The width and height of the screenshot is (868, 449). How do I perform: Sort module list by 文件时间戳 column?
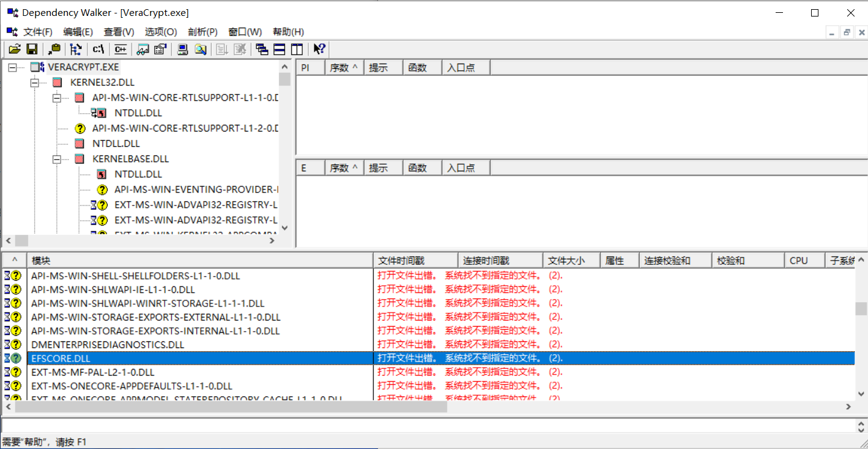pos(416,261)
